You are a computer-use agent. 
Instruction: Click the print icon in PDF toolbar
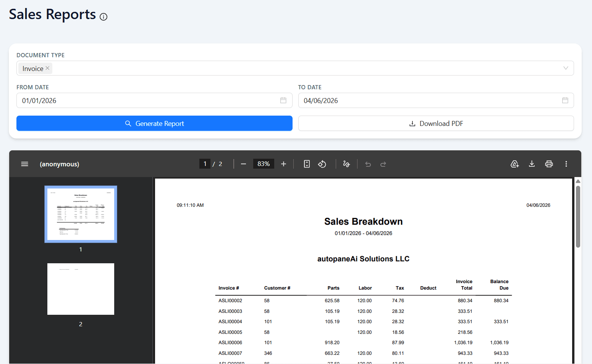point(549,164)
